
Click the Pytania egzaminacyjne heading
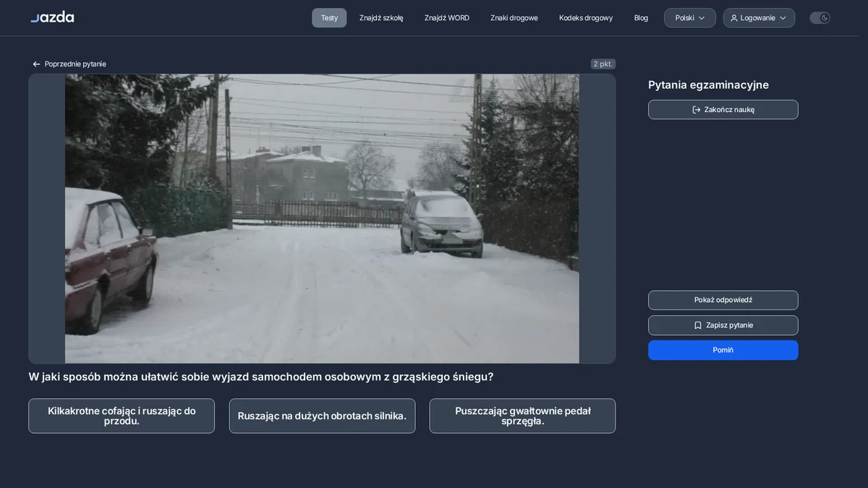[x=708, y=85]
